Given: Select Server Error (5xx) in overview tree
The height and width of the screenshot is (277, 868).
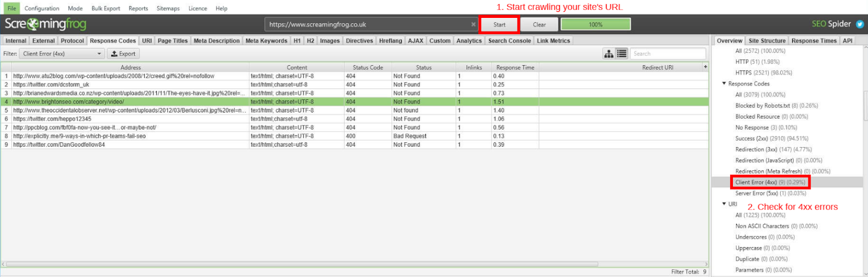Looking at the screenshot, I should pyautogui.click(x=770, y=193).
